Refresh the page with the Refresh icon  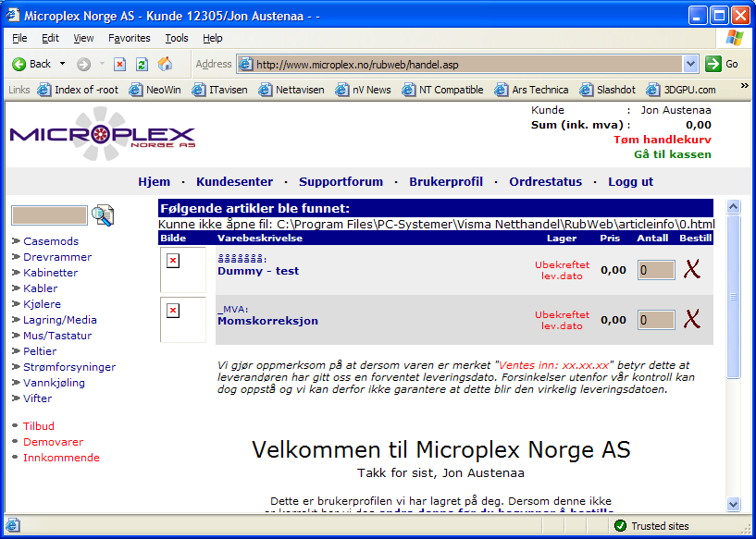coord(142,64)
